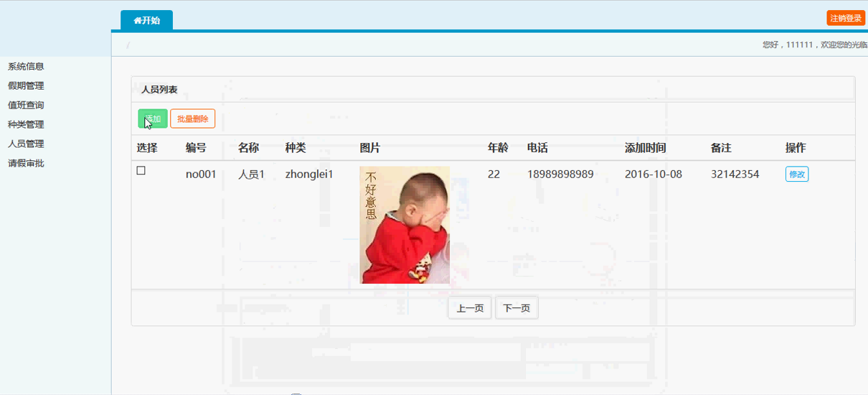The width and height of the screenshot is (868, 395).
Task: Click the 图片 column header
Action: [x=370, y=148]
